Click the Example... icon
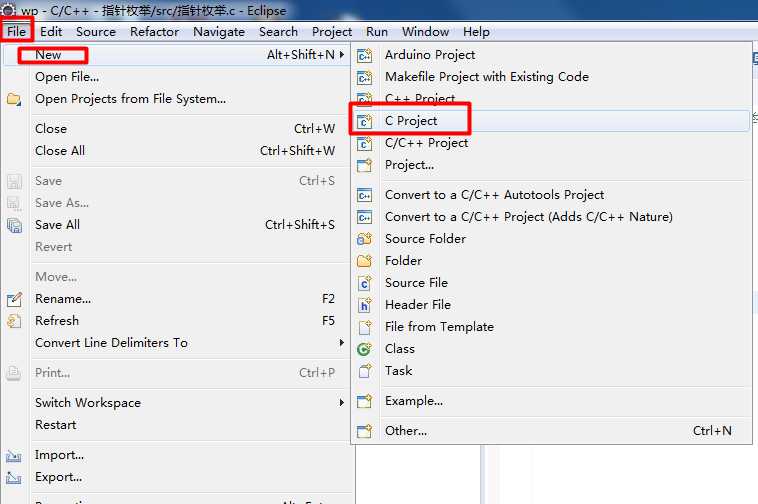Screen dimensions: 758x504 (x=364, y=401)
